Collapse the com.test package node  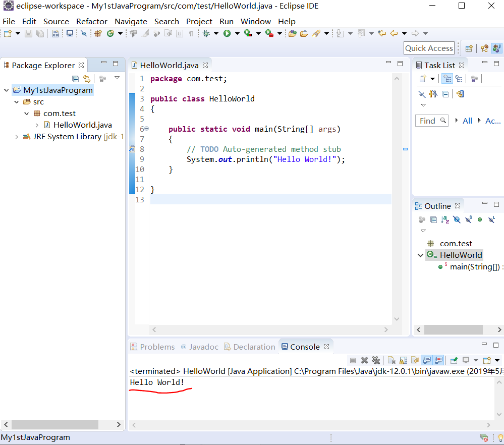[x=27, y=114]
